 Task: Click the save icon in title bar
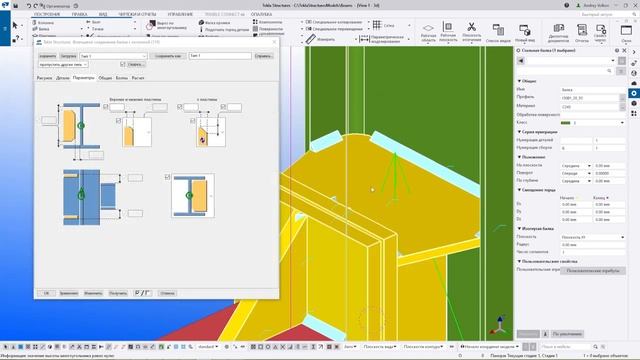(16, 6)
